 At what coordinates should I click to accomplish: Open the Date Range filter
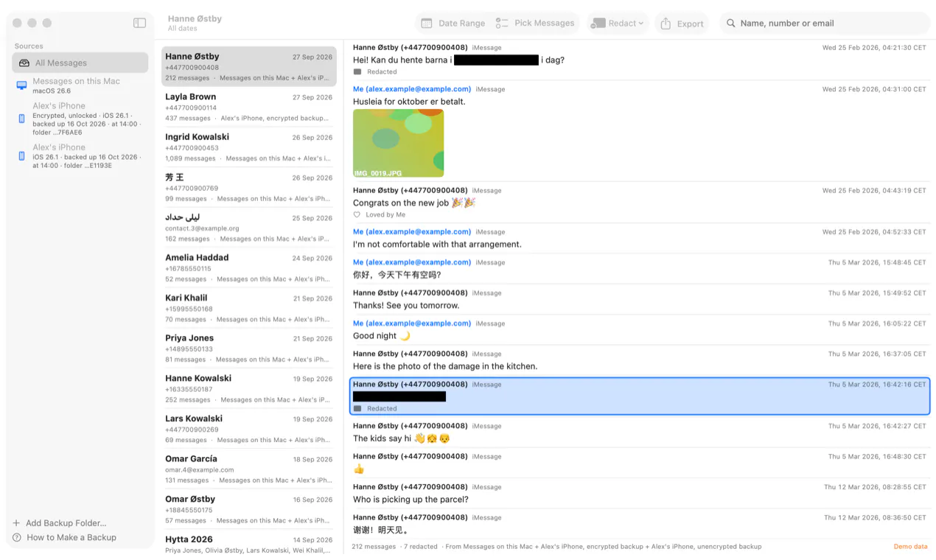pyautogui.click(x=453, y=23)
